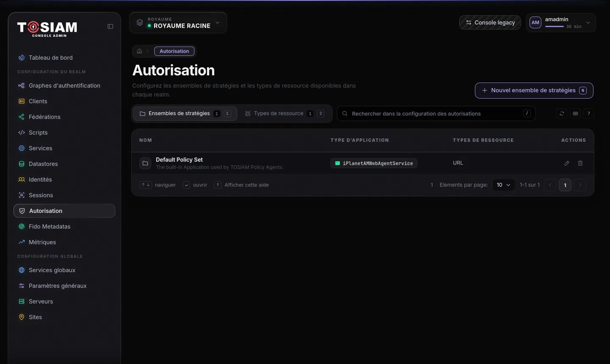This screenshot has height=364, width=610.
Task: Delete Default Policy Set with the trash icon
Action: click(580, 163)
